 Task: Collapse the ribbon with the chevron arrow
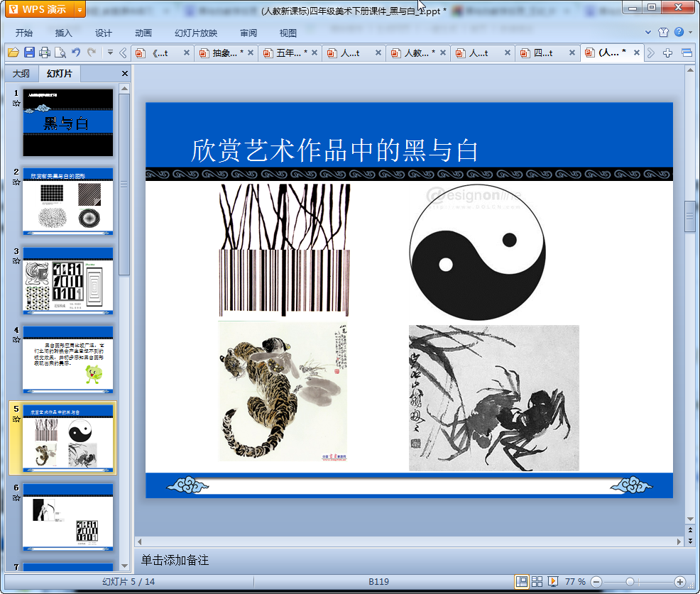(x=648, y=32)
